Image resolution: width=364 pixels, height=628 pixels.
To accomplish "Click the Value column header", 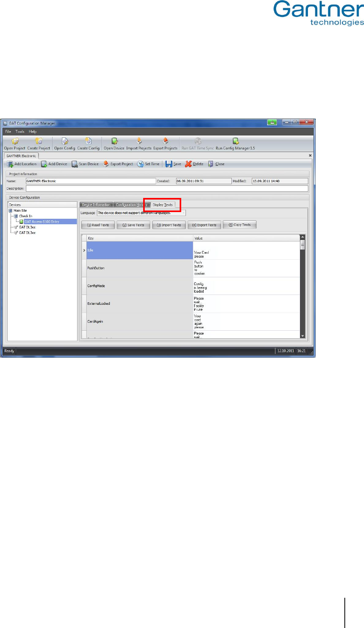I will (x=246, y=238).
